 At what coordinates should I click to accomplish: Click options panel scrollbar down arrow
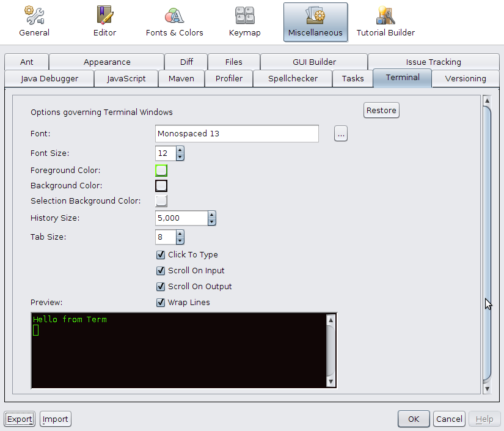[x=487, y=389]
